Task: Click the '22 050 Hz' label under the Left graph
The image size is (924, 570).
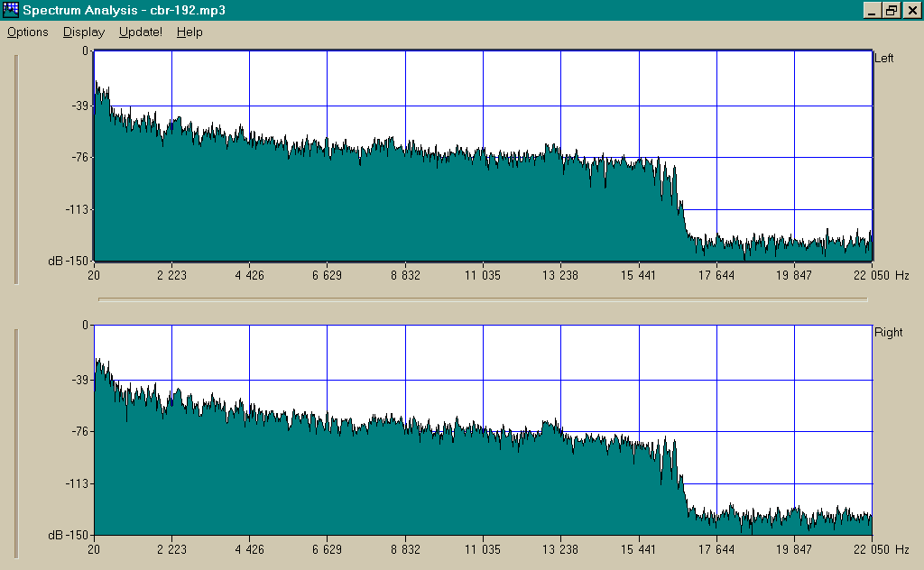Action: pyautogui.click(x=881, y=275)
